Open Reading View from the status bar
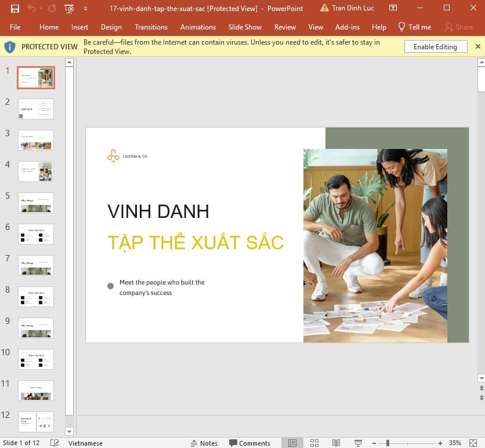 tap(337, 443)
